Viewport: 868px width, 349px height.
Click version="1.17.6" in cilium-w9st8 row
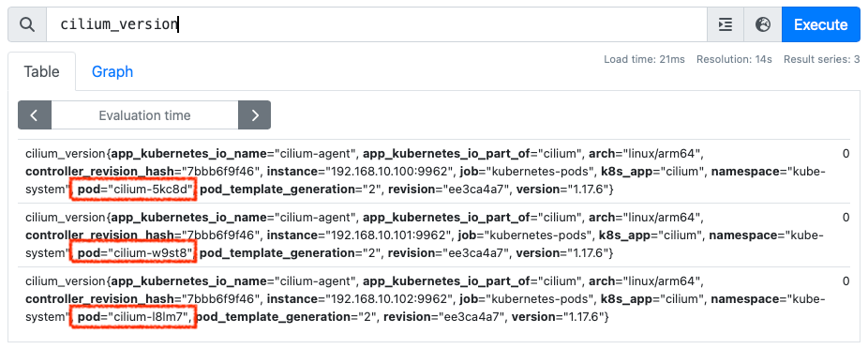561,253
